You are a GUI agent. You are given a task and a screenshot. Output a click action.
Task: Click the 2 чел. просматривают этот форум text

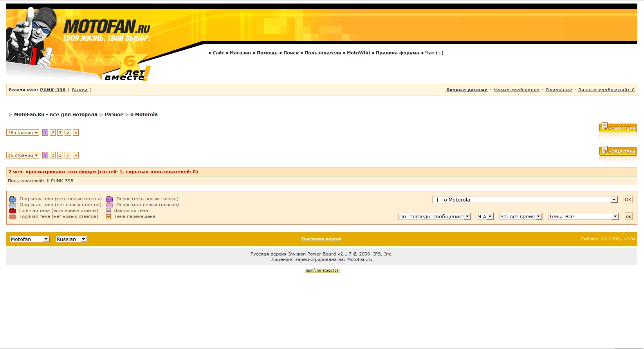point(103,172)
